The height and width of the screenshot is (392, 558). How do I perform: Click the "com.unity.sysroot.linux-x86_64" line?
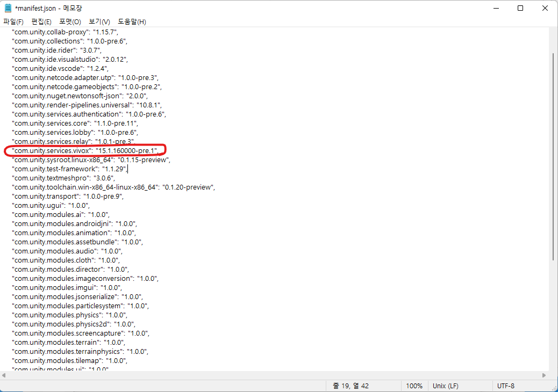tap(91, 160)
